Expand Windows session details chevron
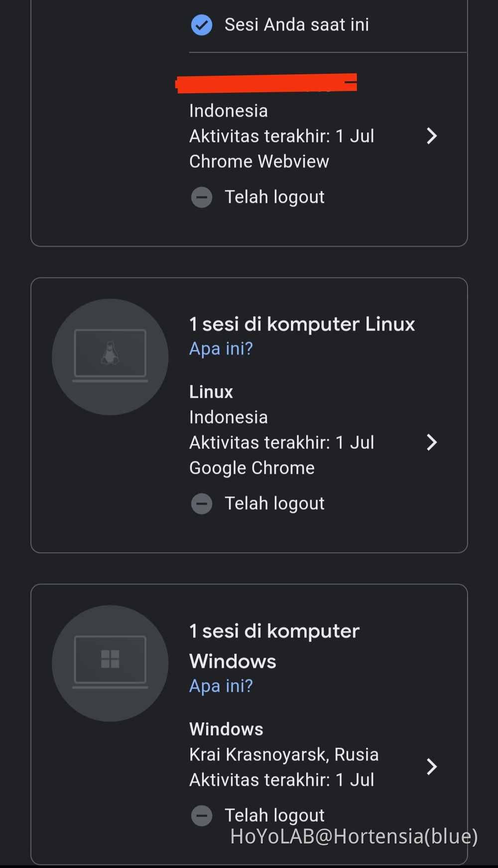Viewport: 498px width, 868px height. pos(432,766)
